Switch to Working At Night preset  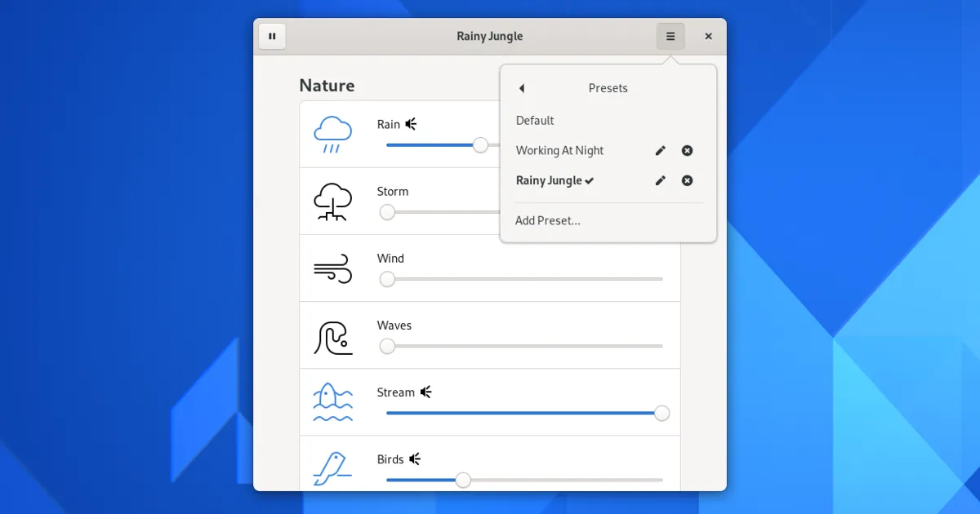point(560,151)
